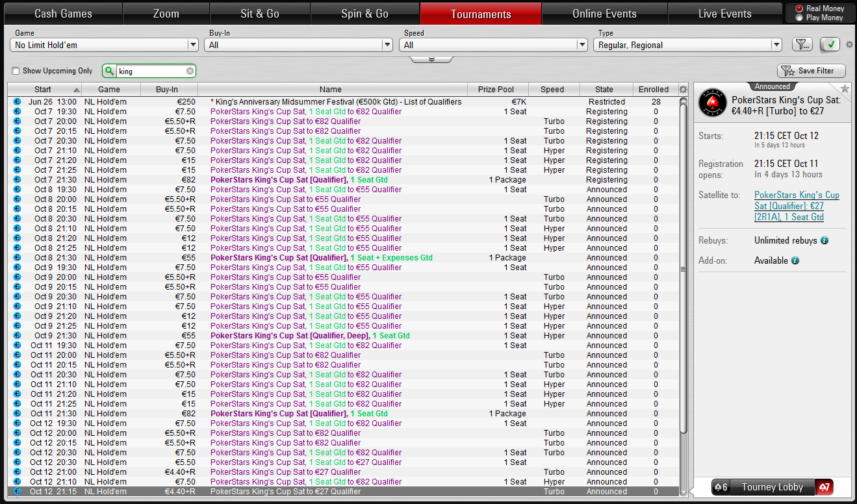Open the Tourney Lobby button
857x504 pixels.
(772, 487)
